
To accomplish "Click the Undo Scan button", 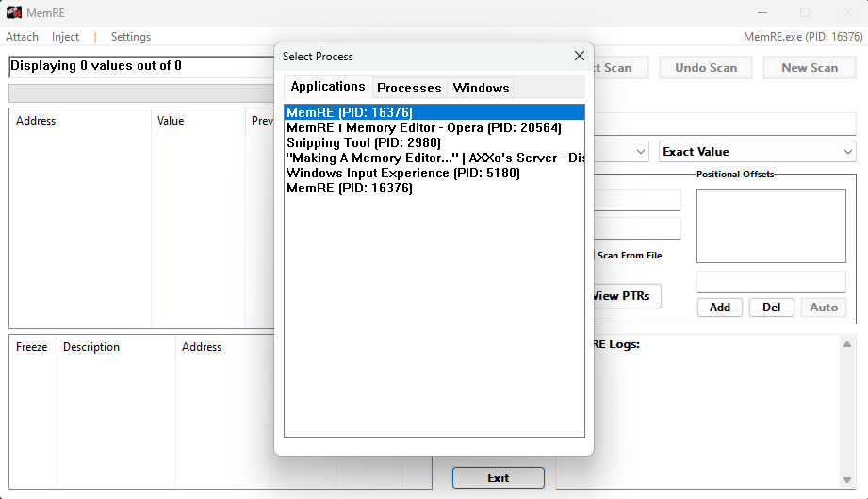I will (x=706, y=68).
